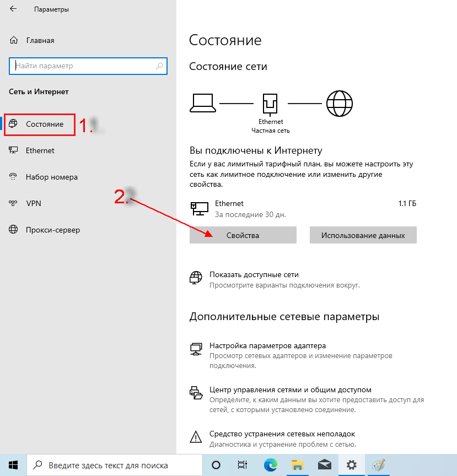Open the VPN settings section
This screenshot has height=476, width=457.
[34, 203]
